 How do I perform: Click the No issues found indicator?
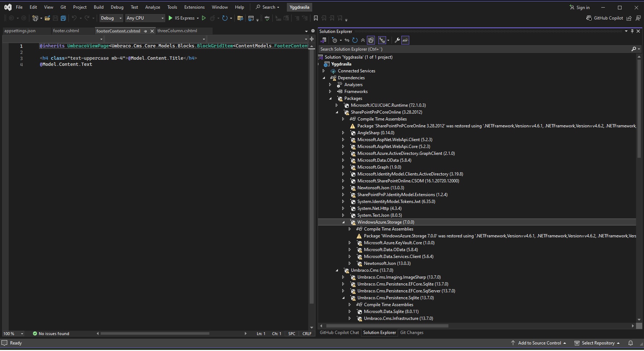(51, 334)
